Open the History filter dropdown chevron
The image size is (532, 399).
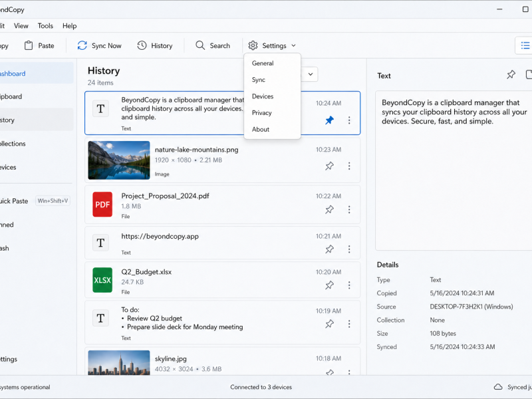[311, 74]
